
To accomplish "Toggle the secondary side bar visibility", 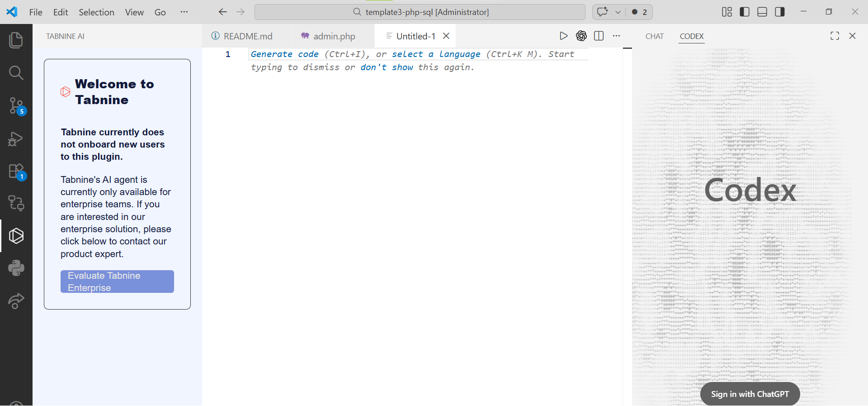I will [780, 12].
